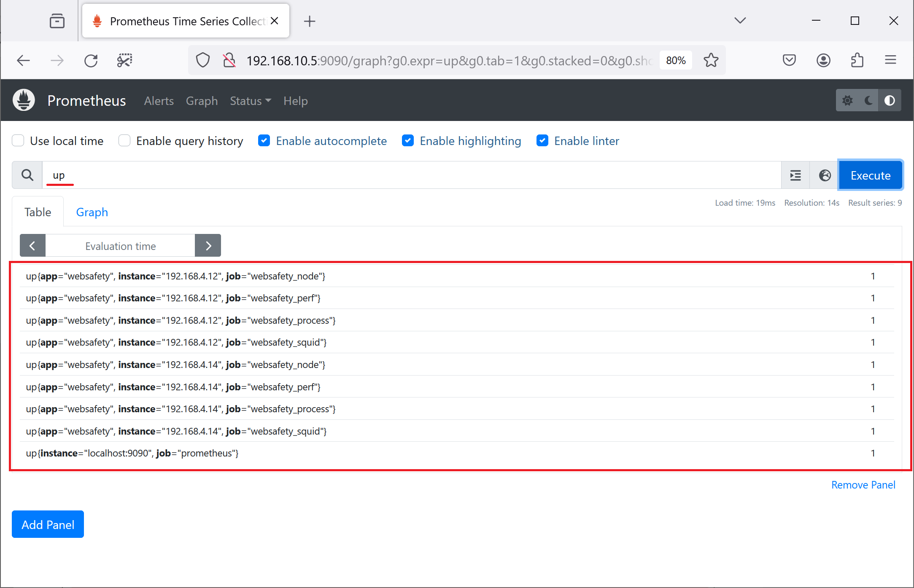Viewport: 914px width, 588px height.
Task: Click the Execute button
Action: point(870,175)
